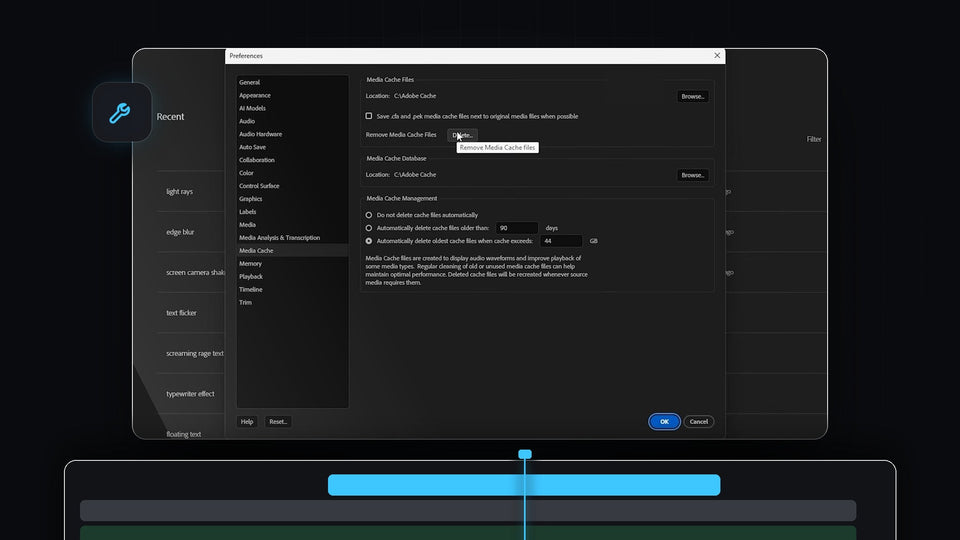Click the blue playhead marker on timeline
This screenshot has width=960, height=540.
[525, 454]
